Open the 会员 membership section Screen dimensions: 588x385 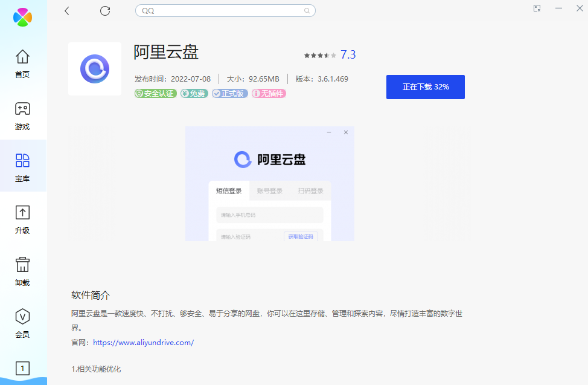[x=22, y=324]
